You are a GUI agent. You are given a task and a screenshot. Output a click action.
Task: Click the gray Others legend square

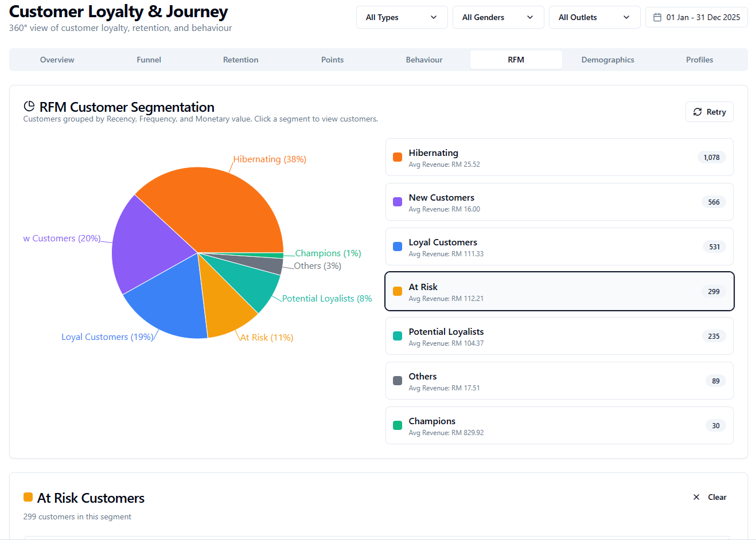[398, 381]
